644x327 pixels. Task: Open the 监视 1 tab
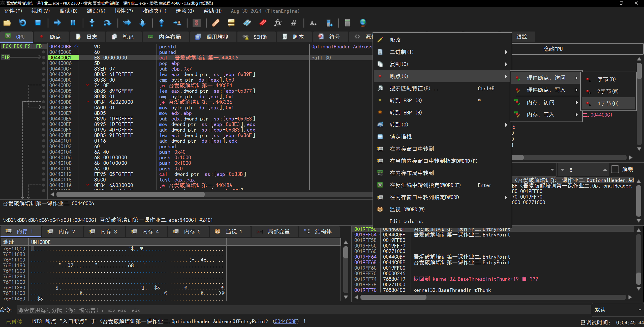click(x=230, y=231)
